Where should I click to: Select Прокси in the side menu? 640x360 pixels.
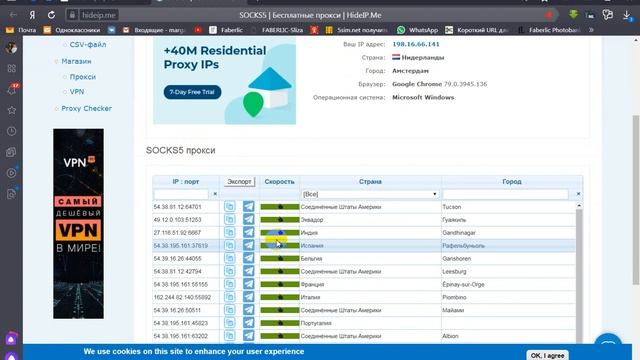(x=82, y=77)
